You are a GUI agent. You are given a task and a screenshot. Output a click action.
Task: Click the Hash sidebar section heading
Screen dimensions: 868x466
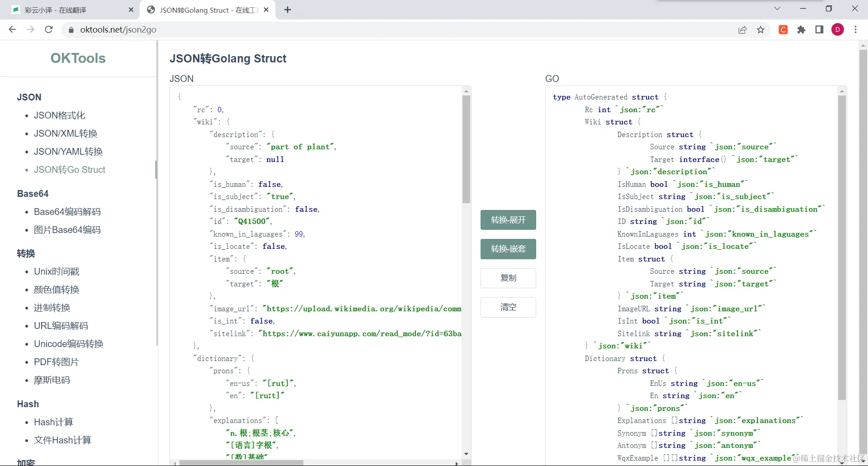click(x=28, y=404)
